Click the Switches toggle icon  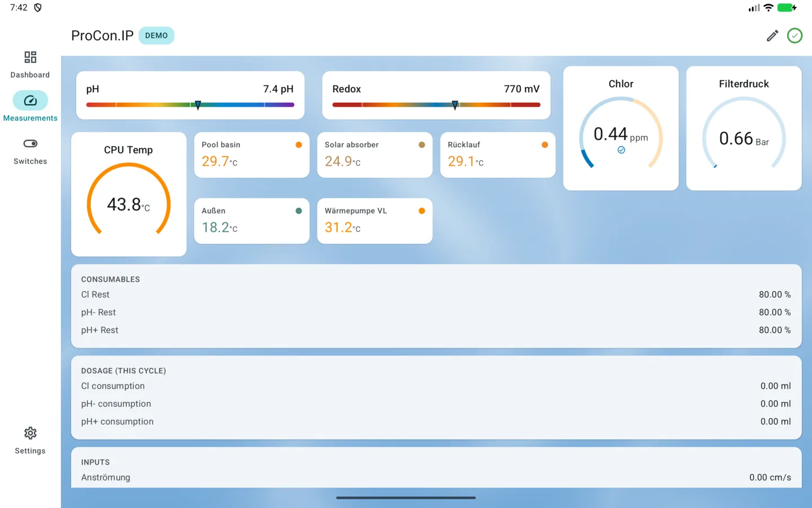pyautogui.click(x=30, y=143)
